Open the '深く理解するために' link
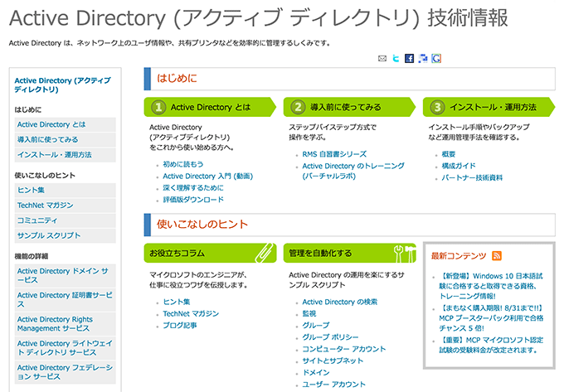564x392 pixels. [x=193, y=187]
